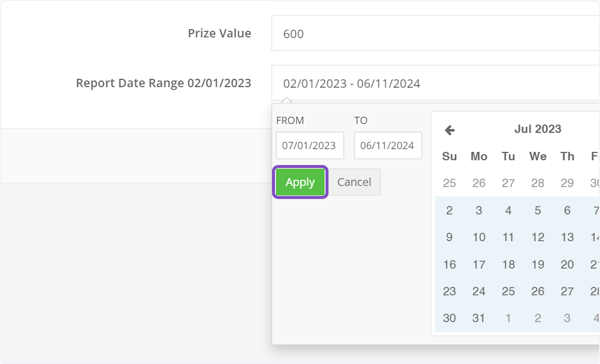Click the greyed-out June 25 date
The image size is (600, 364).
pyautogui.click(x=449, y=183)
